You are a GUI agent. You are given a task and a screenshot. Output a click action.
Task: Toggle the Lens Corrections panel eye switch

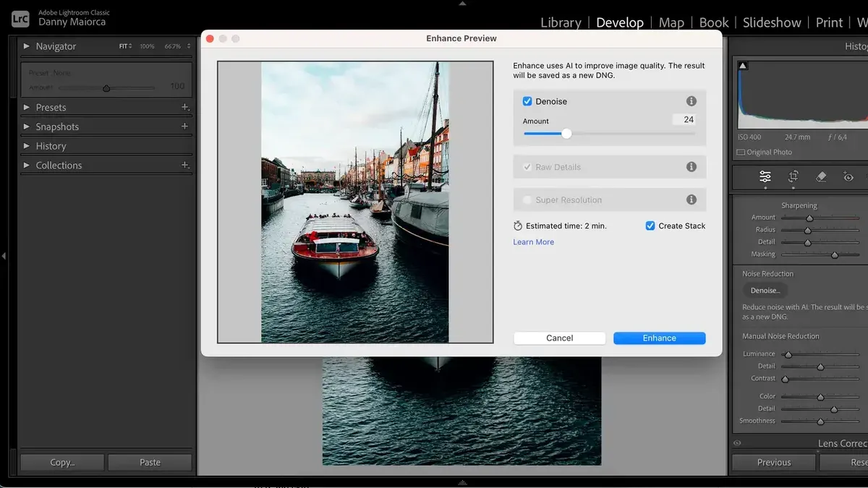(737, 443)
